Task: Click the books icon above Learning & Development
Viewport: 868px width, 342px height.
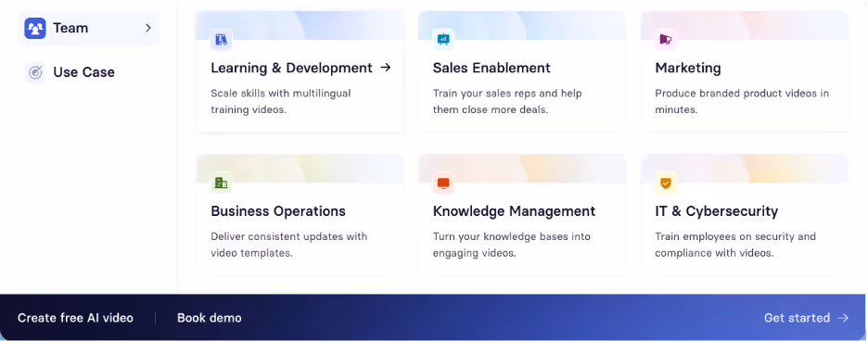Action: point(222,40)
